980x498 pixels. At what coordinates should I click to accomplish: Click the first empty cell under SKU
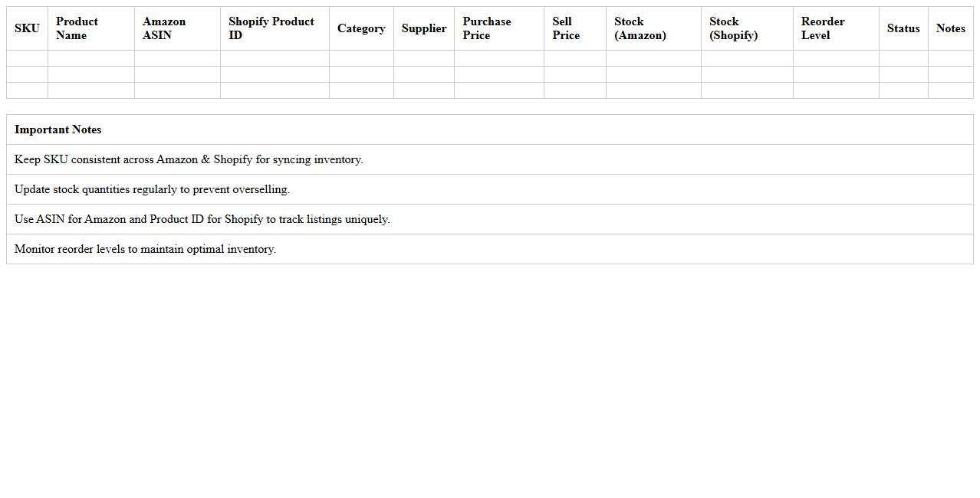pyautogui.click(x=27, y=58)
